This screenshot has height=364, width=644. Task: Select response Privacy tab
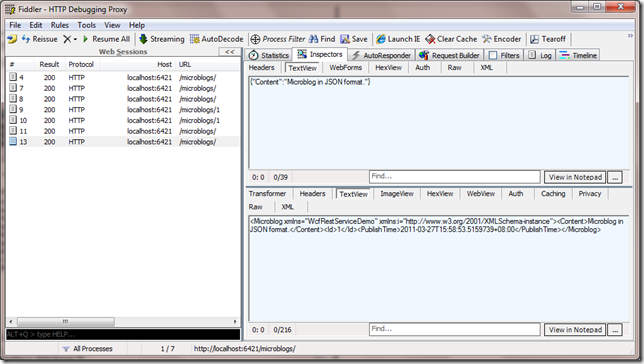590,194
